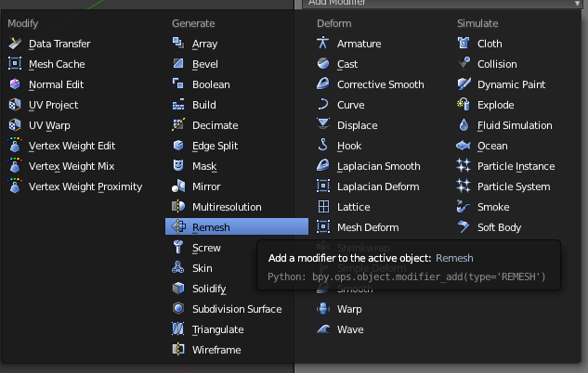
Task: Choose Subdivision Surface modifier
Action: 236,309
